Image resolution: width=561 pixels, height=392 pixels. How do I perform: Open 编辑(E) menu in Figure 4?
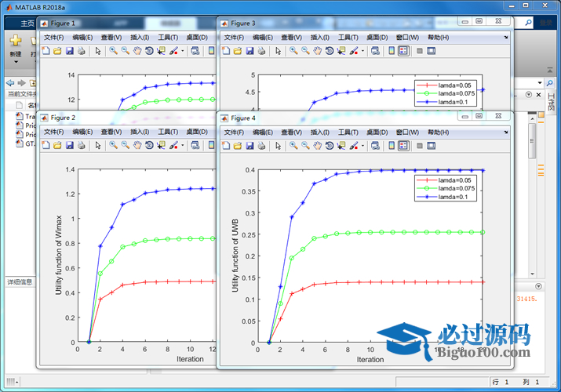[263, 132]
